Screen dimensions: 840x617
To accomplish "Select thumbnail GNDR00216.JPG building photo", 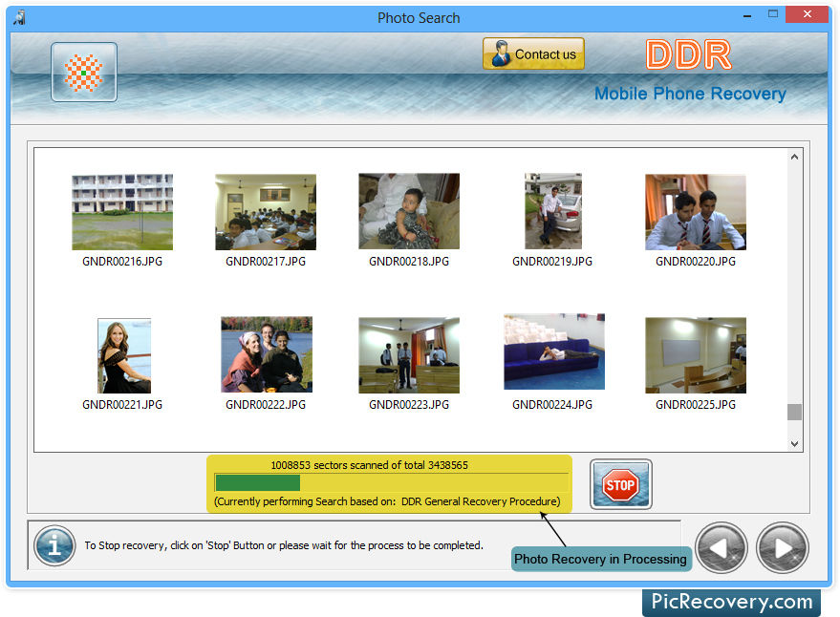I will point(122,212).
